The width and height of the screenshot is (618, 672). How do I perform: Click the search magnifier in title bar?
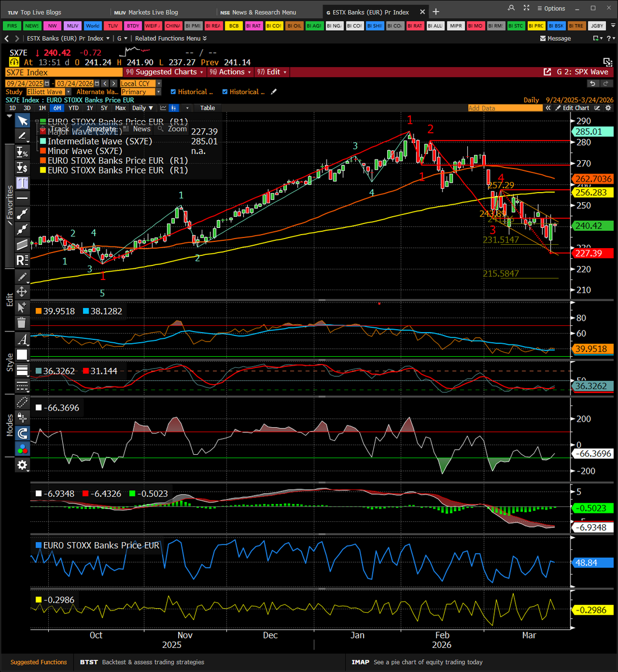point(511,7)
